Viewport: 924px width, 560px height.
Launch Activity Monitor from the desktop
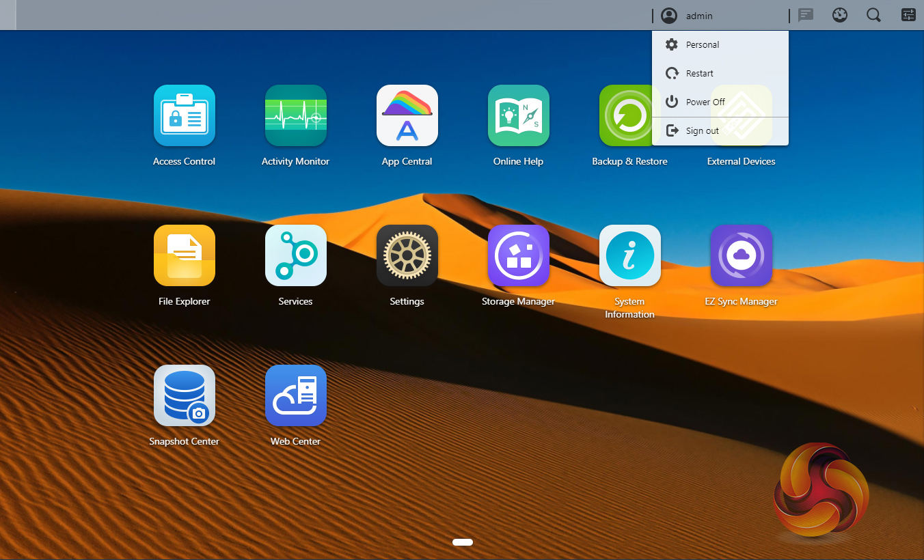point(296,115)
